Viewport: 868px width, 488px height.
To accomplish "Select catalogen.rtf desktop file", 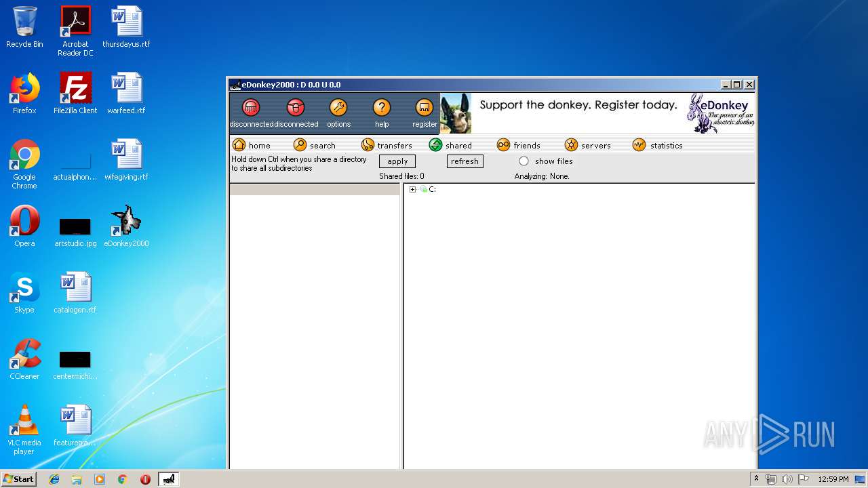I will click(75, 293).
